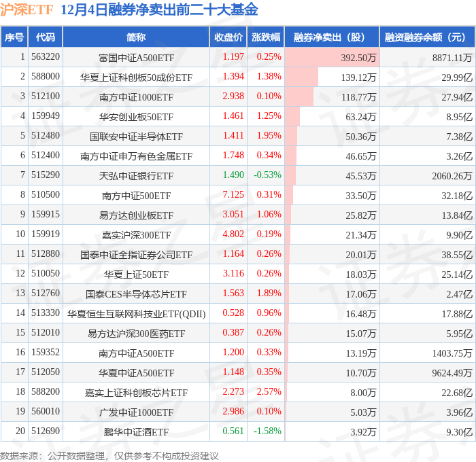476x462 pixels.
Task: Select fund name 华夏恒生互联网科技业ETF(QDII)
Action: [x=136, y=314]
